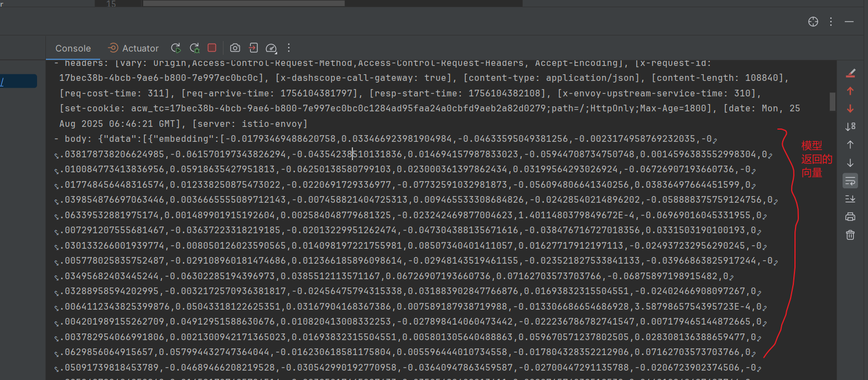Click the 'x-dashscope-call-gateway: true' header text
Image resolution: width=868 pixels, height=380 pixels.
point(363,78)
